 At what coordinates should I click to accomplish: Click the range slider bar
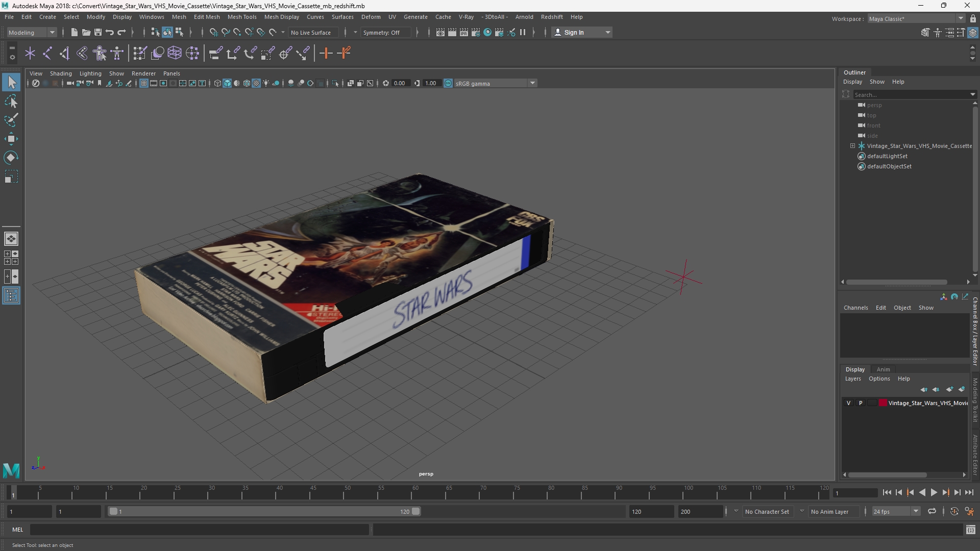tap(264, 511)
